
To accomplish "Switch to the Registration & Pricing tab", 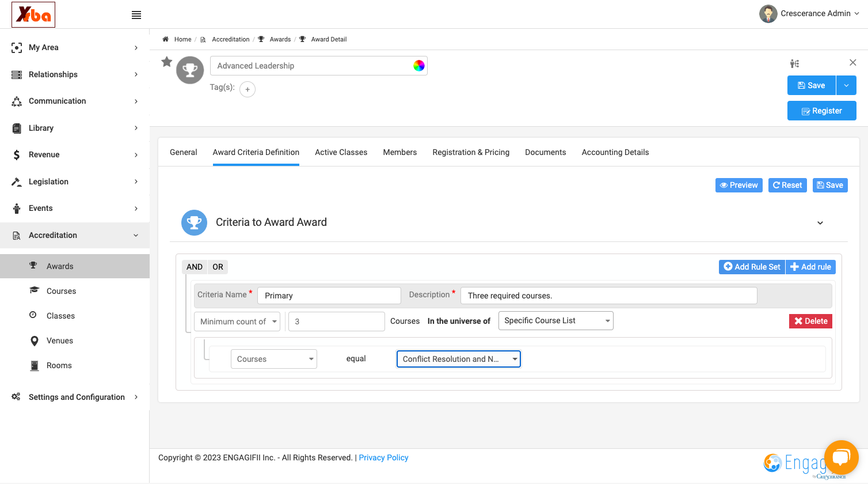I will pyautogui.click(x=471, y=152).
